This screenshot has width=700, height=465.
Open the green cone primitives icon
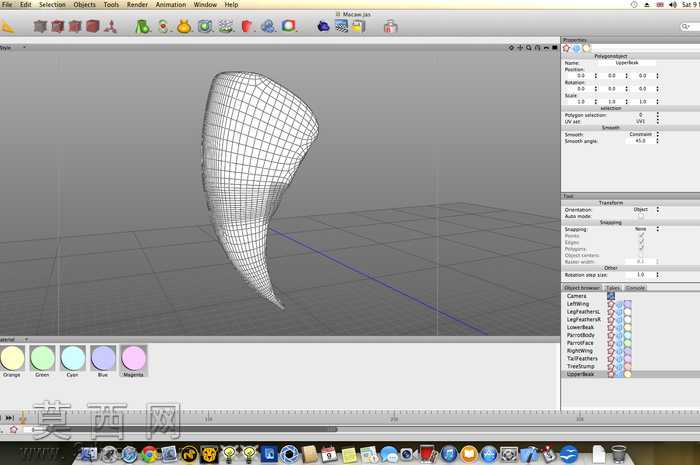[142, 26]
